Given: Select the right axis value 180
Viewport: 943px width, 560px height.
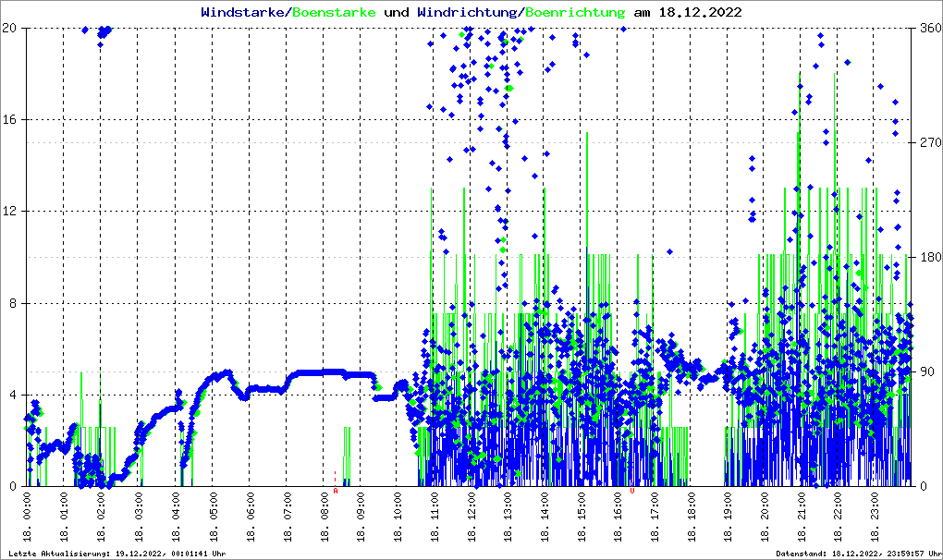Looking at the screenshot, I should (x=928, y=258).
